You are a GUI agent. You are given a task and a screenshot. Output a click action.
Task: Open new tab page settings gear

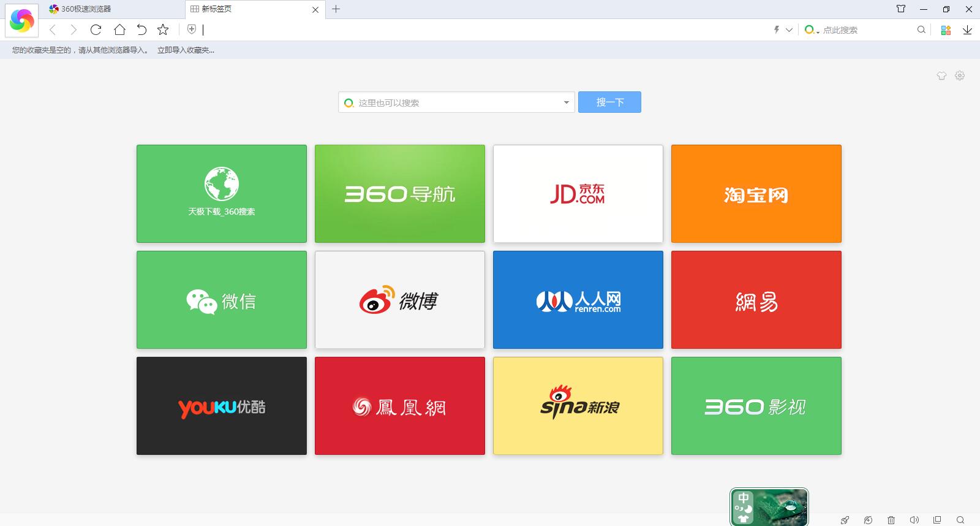(x=960, y=75)
